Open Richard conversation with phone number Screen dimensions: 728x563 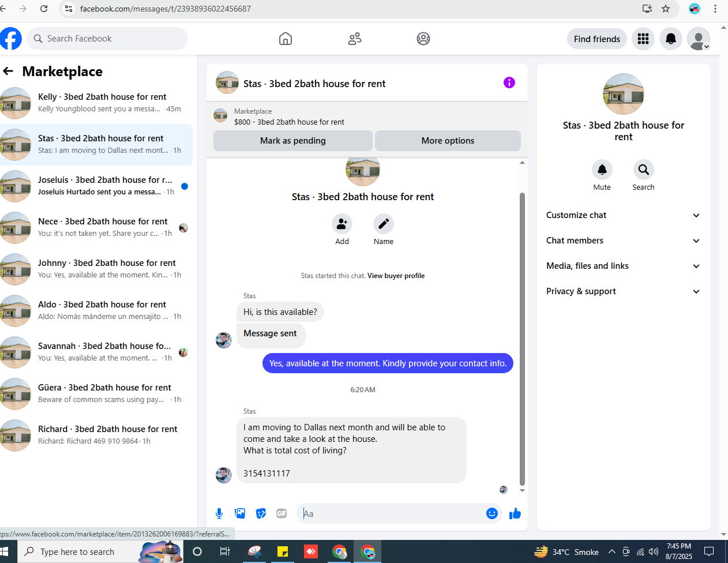pyautogui.click(x=96, y=436)
